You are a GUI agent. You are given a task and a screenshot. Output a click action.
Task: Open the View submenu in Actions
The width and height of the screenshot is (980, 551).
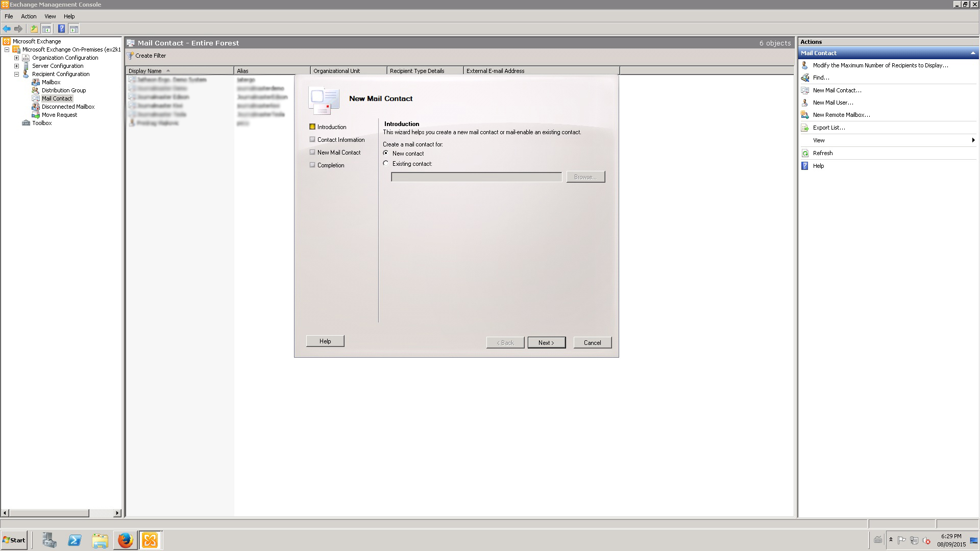pos(888,140)
